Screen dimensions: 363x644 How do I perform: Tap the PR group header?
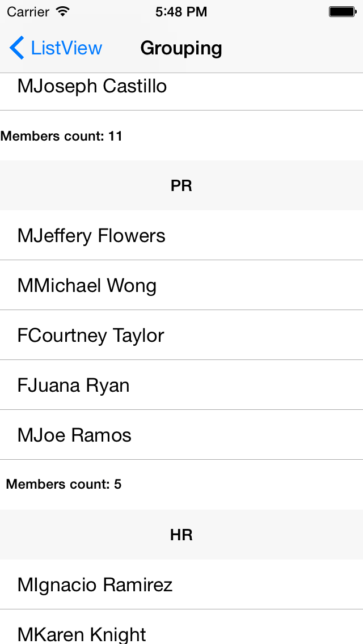[x=181, y=186]
